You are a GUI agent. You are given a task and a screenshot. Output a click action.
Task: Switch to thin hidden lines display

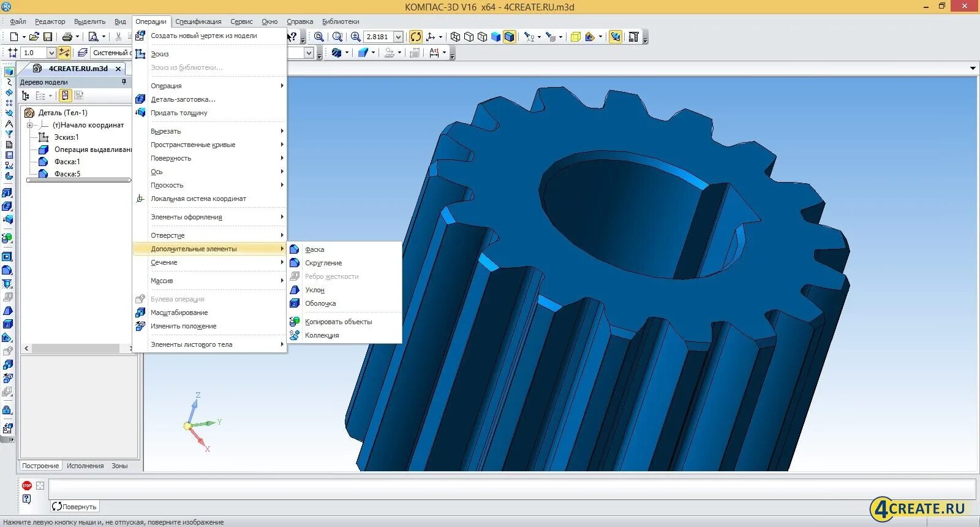482,37
